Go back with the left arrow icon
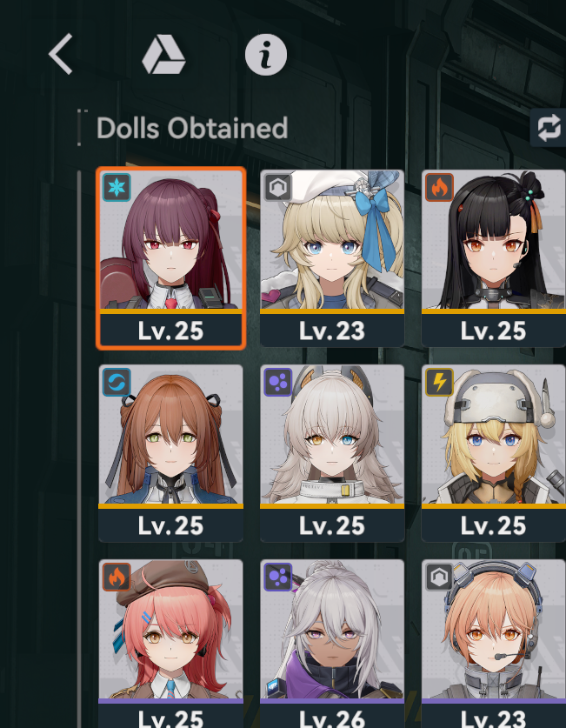 pos(61,54)
